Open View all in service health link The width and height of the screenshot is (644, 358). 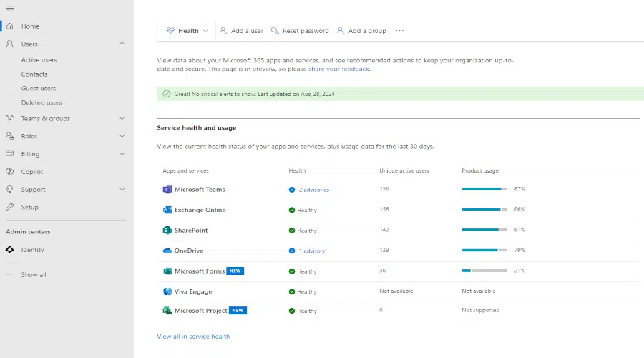tap(193, 337)
